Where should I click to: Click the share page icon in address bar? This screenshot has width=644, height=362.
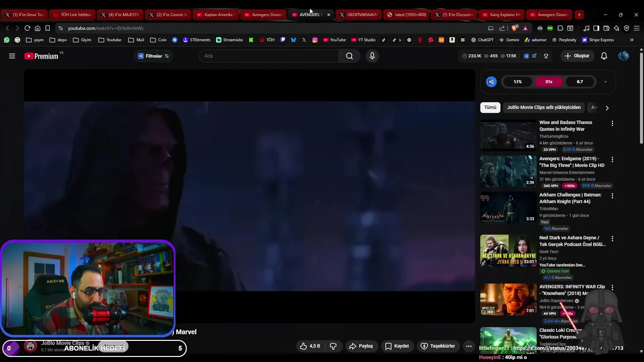click(x=502, y=29)
